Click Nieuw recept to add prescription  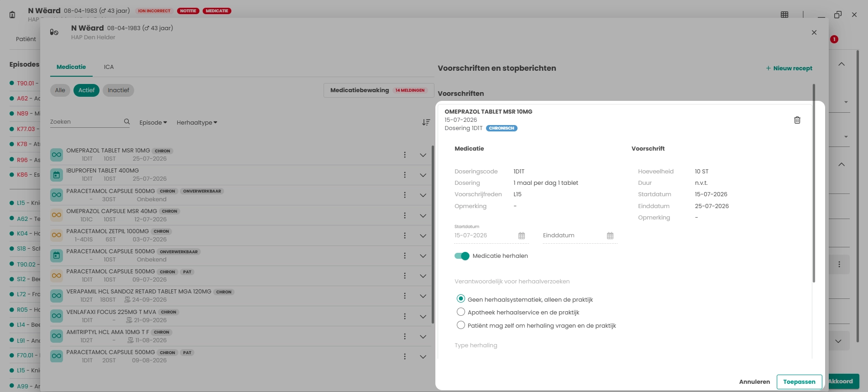tap(789, 68)
